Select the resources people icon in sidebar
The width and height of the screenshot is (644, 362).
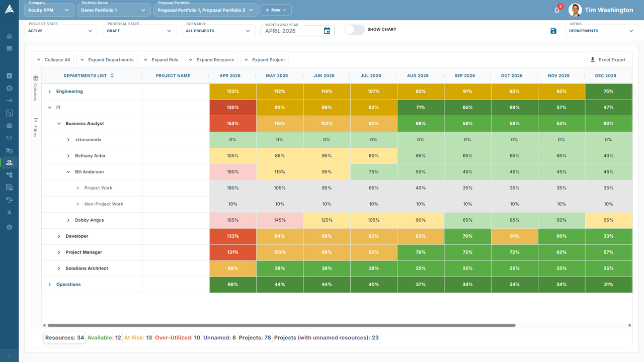(x=9, y=163)
